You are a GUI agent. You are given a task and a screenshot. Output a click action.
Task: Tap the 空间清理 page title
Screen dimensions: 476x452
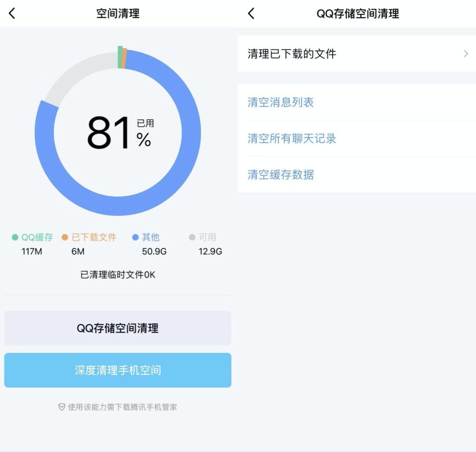118,13
